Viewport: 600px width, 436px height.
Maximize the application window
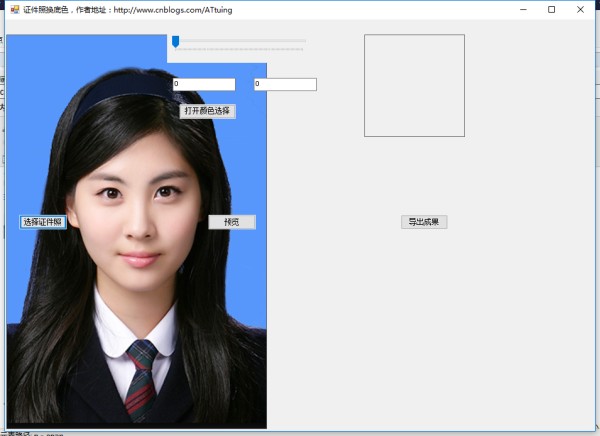point(551,10)
